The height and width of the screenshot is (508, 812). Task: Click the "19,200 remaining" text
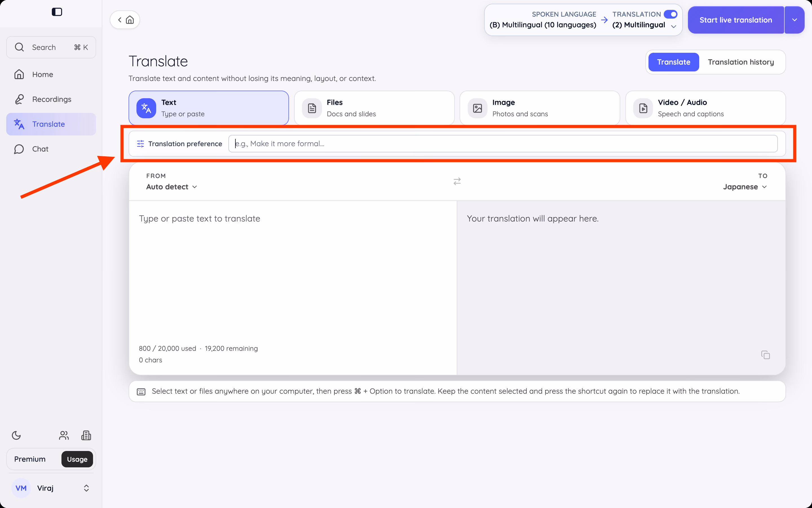click(231, 349)
